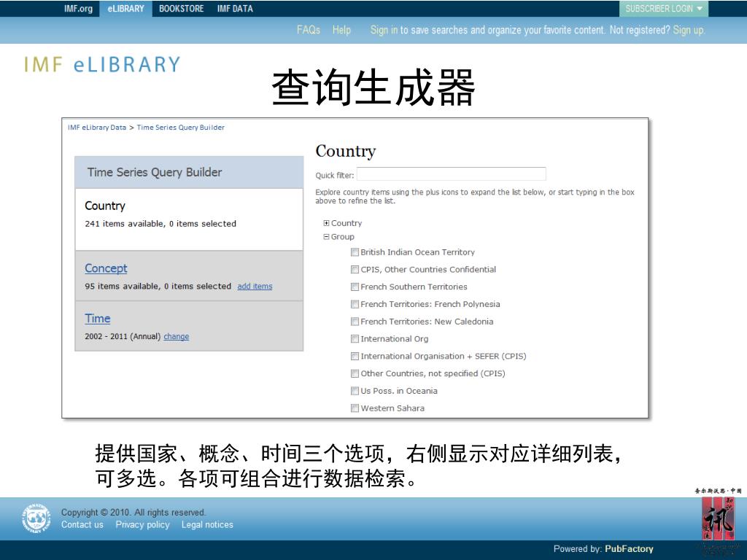Click add items link for Concept

(x=255, y=286)
